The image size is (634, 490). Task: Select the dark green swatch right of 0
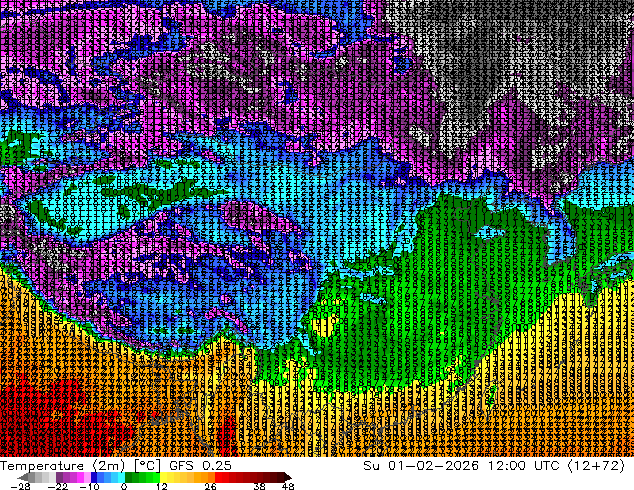[x=129, y=477]
